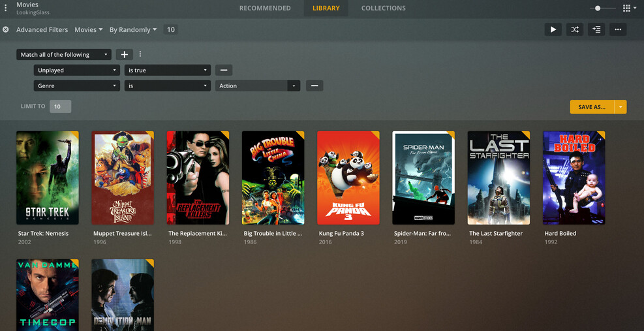Viewport: 644px width, 331px height.
Task: Shuffle the filtered movies
Action: coord(575,29)
